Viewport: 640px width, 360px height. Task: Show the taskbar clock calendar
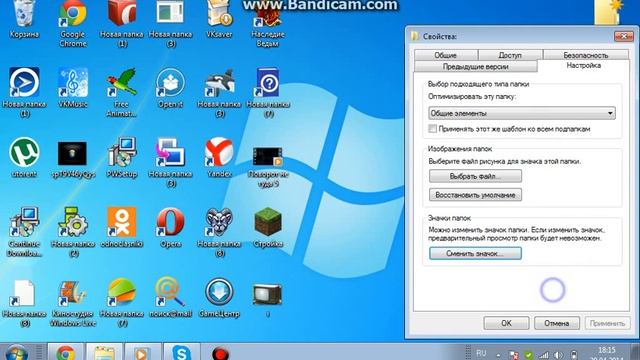(x=607, y=353)
